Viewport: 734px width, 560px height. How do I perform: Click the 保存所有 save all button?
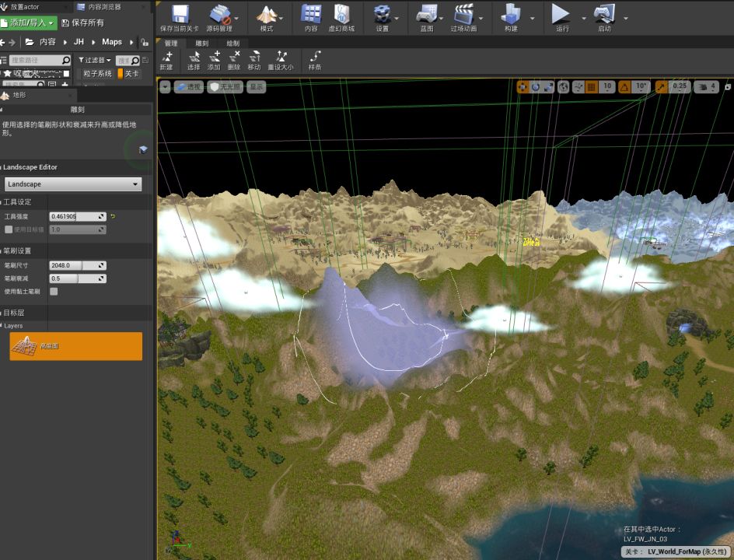[x=82, y=23]
